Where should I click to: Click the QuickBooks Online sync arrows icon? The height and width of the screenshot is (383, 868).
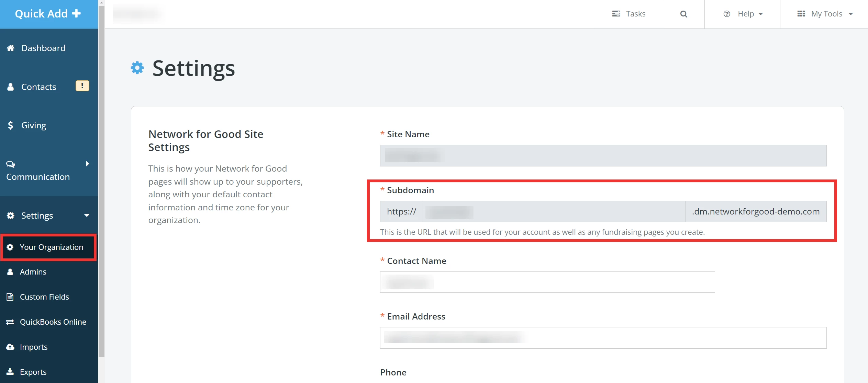(10, 322)
